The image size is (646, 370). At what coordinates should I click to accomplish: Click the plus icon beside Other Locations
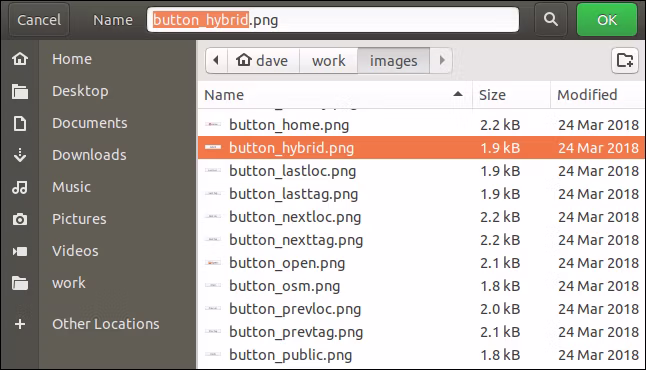[20, 324]
